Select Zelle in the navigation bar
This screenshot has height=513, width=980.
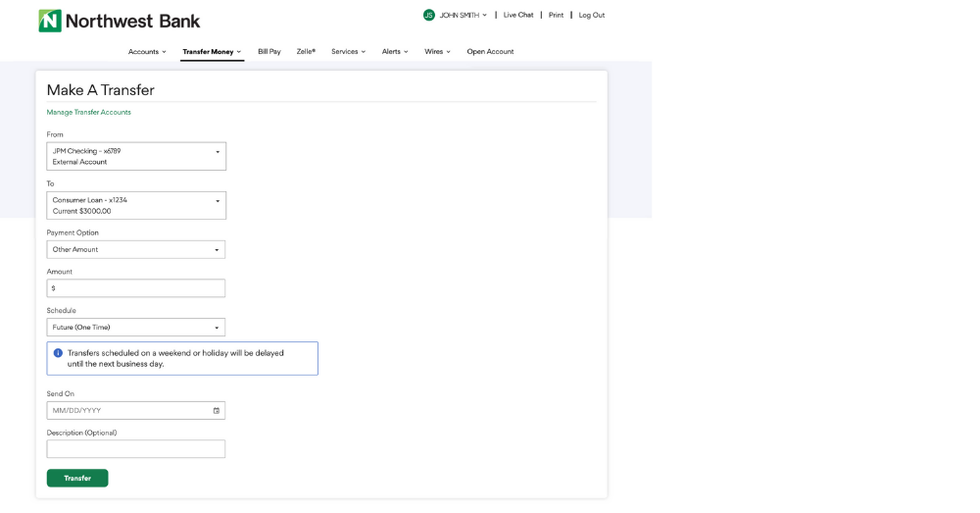click(306, 52)
